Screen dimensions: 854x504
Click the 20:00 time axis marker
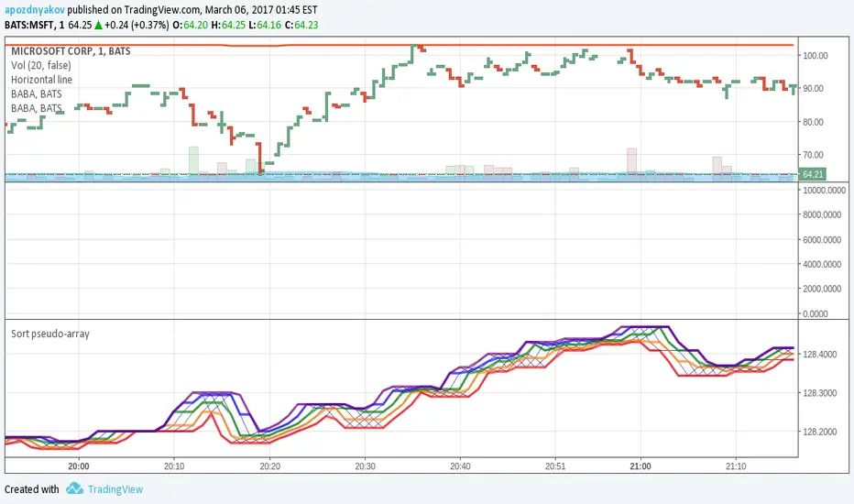[x=79, y=466]
